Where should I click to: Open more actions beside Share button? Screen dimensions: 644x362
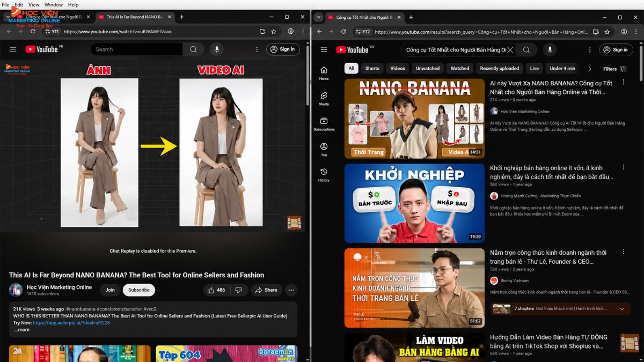[x=291, y=290]
